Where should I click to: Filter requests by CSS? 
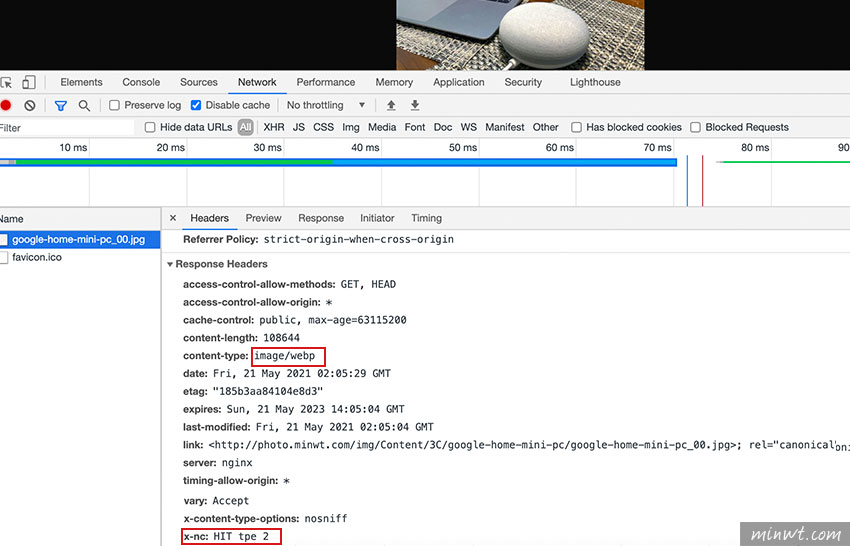coord(324,127)
